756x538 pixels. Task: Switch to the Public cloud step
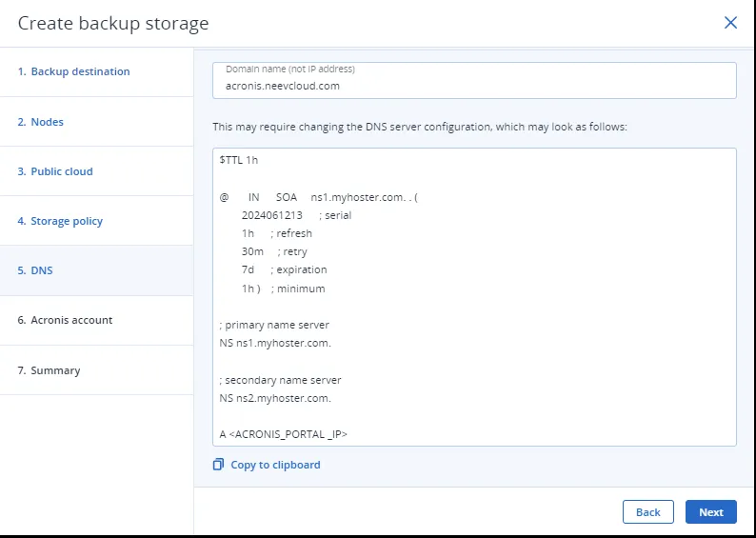point(96,171)
